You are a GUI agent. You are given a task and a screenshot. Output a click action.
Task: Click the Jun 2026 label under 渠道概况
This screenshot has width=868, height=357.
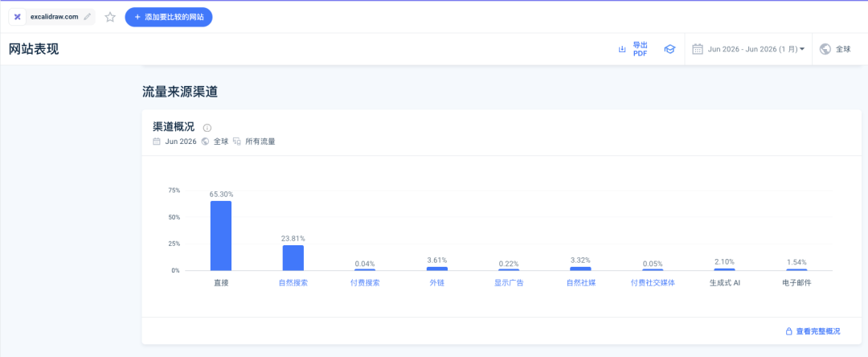(181, 142)
